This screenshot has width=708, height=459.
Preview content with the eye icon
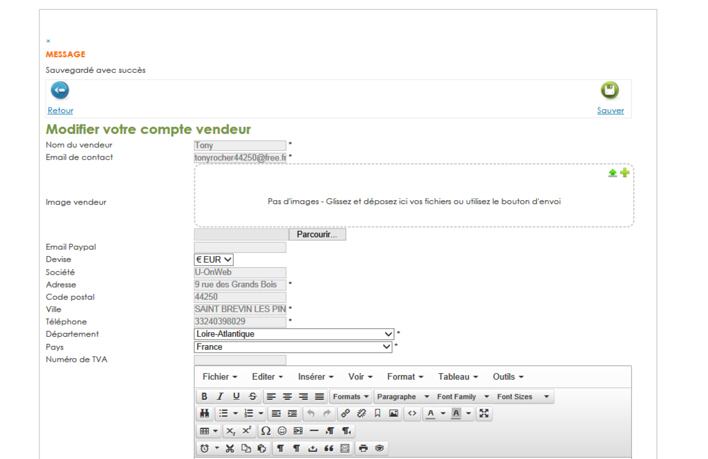point(379,448)
